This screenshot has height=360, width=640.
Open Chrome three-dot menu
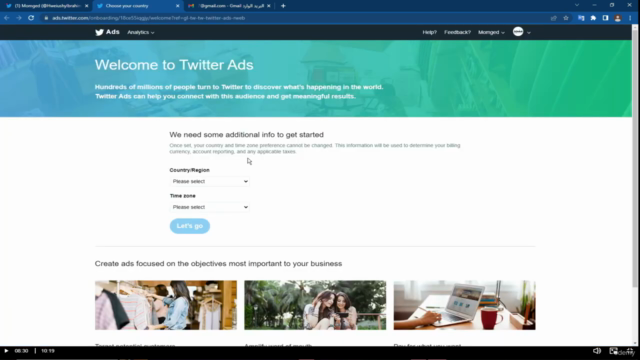(630, 18)
